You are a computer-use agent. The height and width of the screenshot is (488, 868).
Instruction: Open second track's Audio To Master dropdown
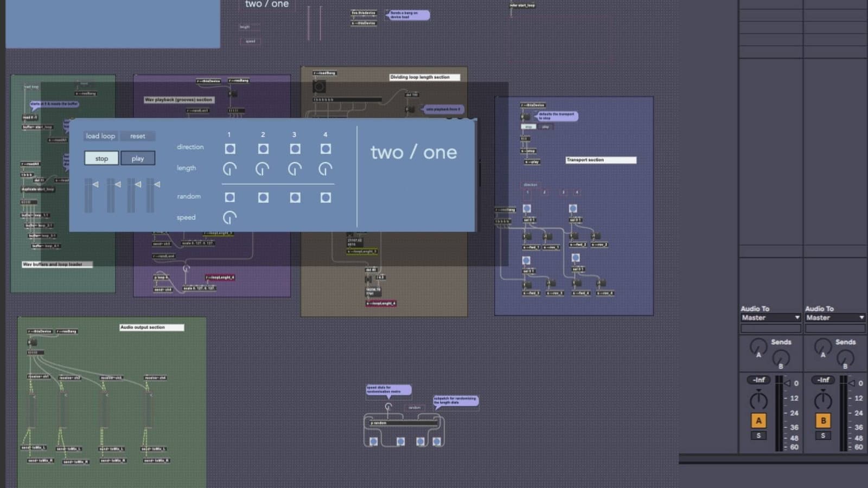click(835, 318)
